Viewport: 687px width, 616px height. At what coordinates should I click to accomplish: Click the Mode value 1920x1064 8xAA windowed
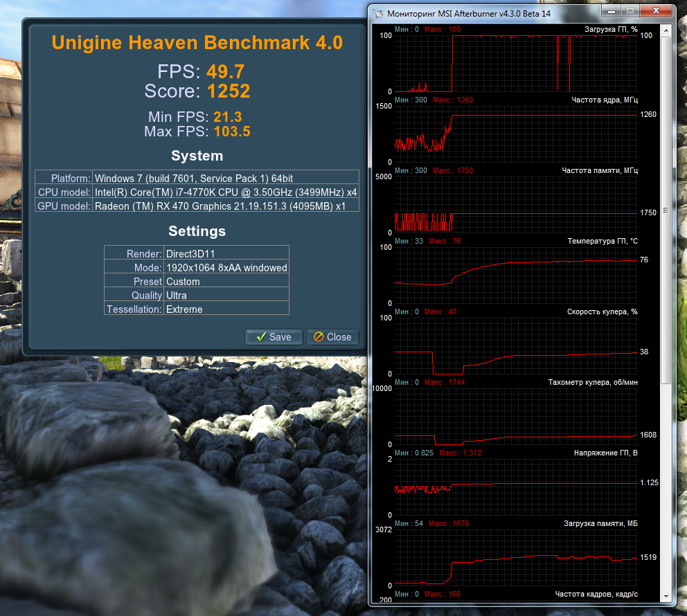tap(226, 268)
